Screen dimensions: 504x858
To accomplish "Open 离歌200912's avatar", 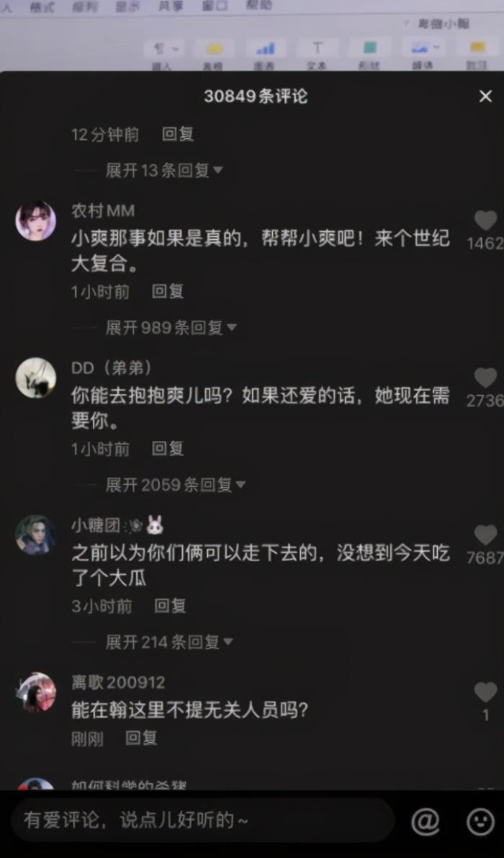I will point(35,692).
